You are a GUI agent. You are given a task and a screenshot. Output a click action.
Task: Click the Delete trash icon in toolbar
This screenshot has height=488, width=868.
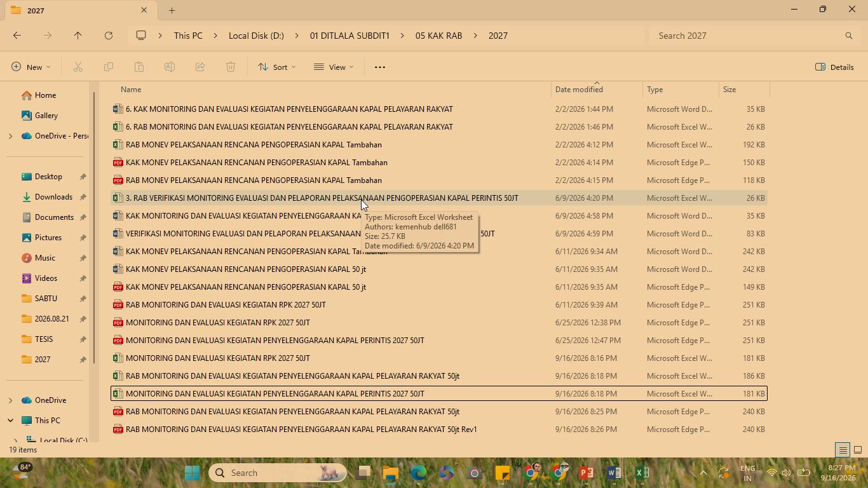[231, 67]
